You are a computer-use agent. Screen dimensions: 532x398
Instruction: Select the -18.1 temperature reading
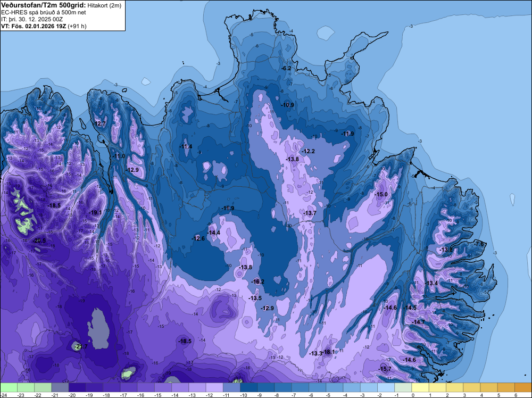[328, 352]
